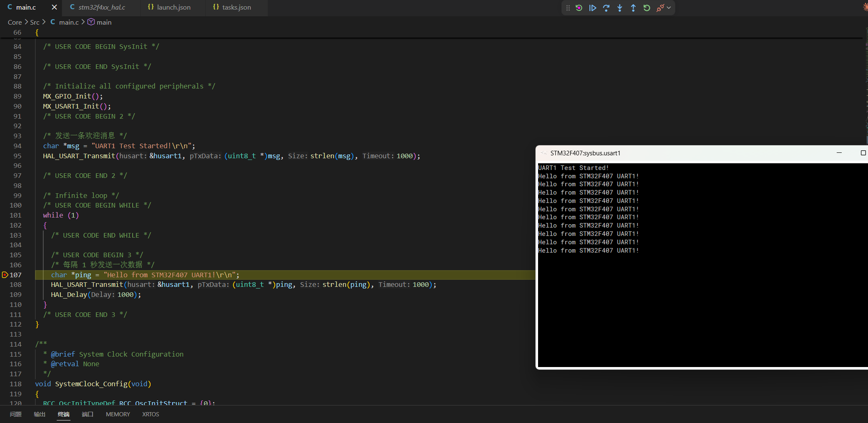This screenshot has height=423, width=868.
Task: Open the MEMORY panel tab
Action: pos(118,414)
